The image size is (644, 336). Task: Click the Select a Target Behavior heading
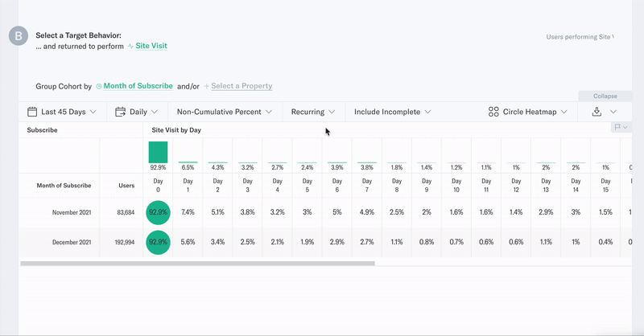[78, 35]
